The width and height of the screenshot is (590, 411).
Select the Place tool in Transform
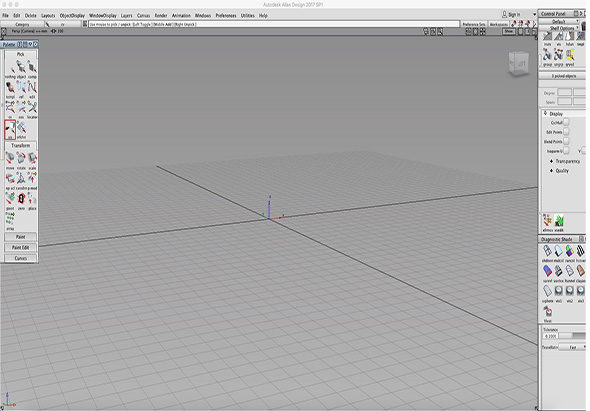[32, 201]
